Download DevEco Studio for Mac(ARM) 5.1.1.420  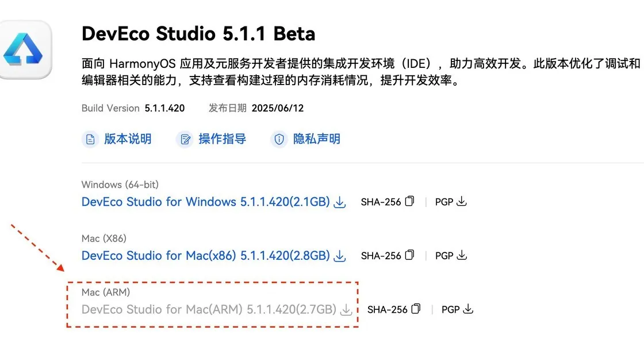(x=208, y=310)
